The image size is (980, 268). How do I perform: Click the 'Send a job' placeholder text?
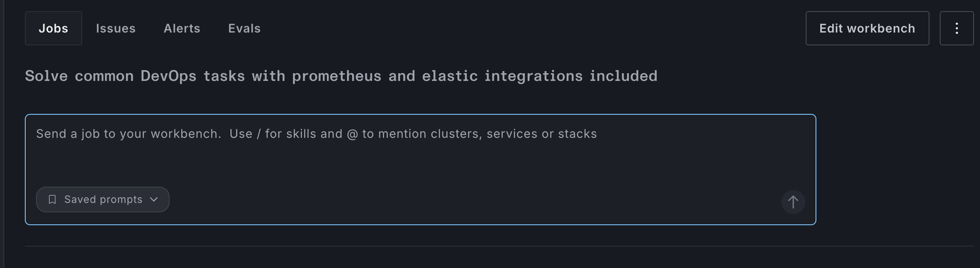tap(316, 134)
